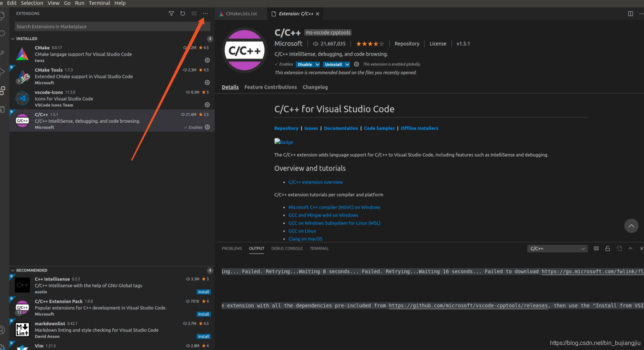Click settings gear beside Uninstall button

pyautogui.click(x=356, y=64)
